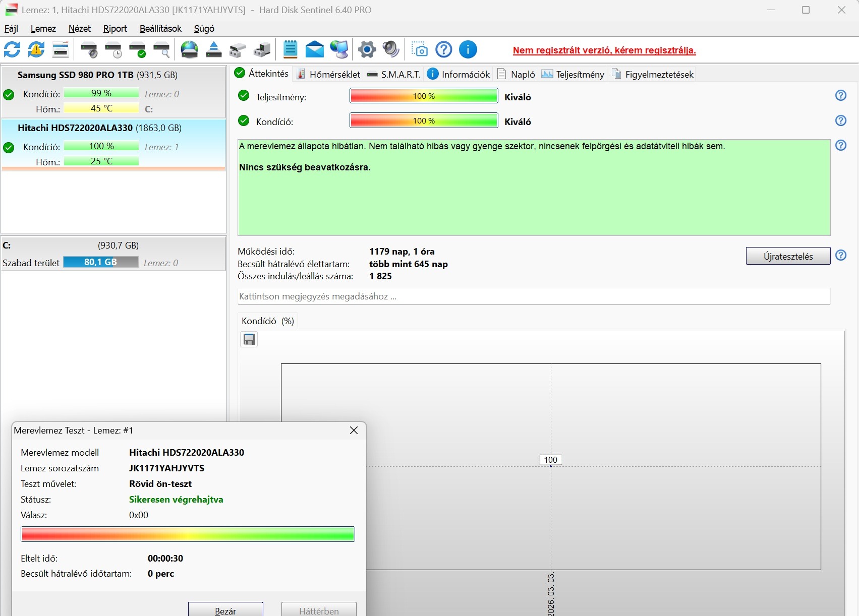Image resolution: width=859 pixels, height=616 pixels.
Task: Click the 'több mint 645 nap' lifetime estimate
Action: tap(409, 264)
